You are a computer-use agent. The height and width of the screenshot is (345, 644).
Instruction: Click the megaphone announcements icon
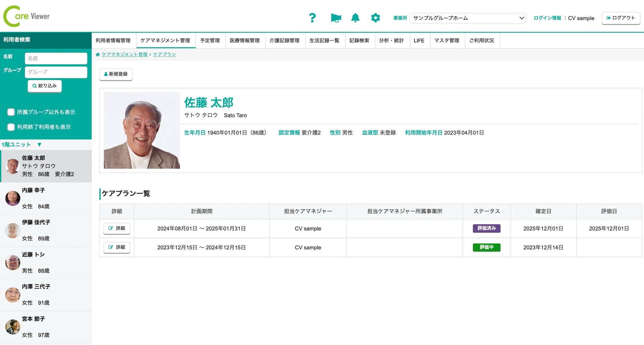coord(336,18)
